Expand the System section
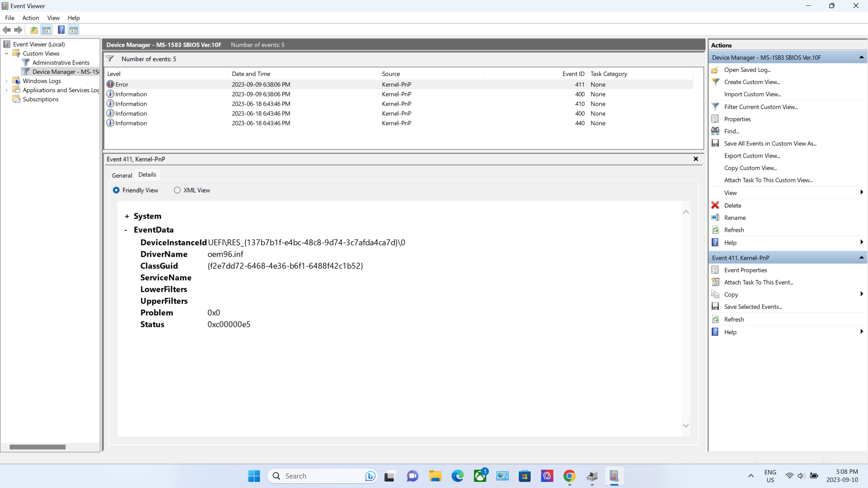The image size is (868, 488). (x=127, y=216)
